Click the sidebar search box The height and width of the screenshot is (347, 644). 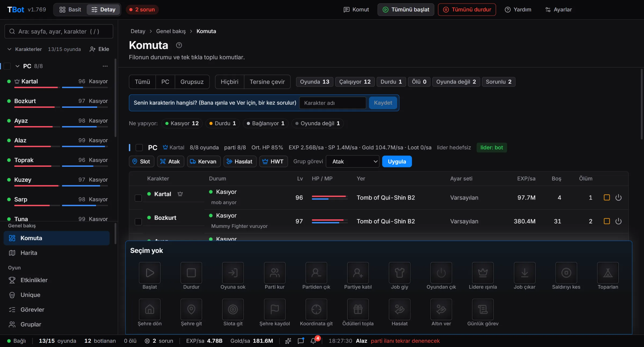tap(59, 31)
